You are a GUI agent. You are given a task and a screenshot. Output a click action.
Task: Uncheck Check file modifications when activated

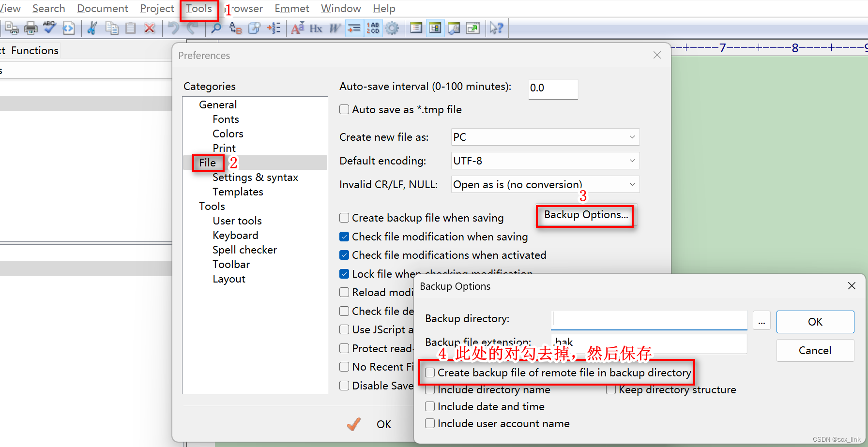click(x=344, y=255)
